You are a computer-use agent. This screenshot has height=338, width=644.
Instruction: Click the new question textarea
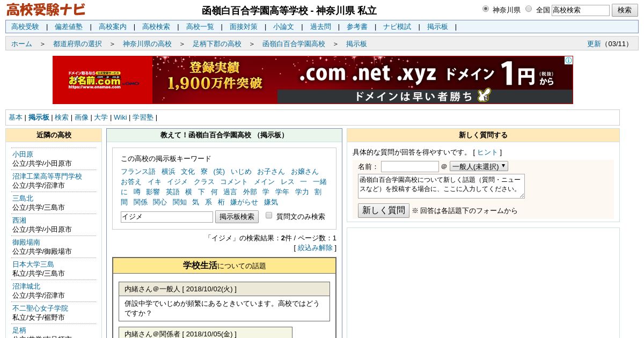click(x=441, y=186)
